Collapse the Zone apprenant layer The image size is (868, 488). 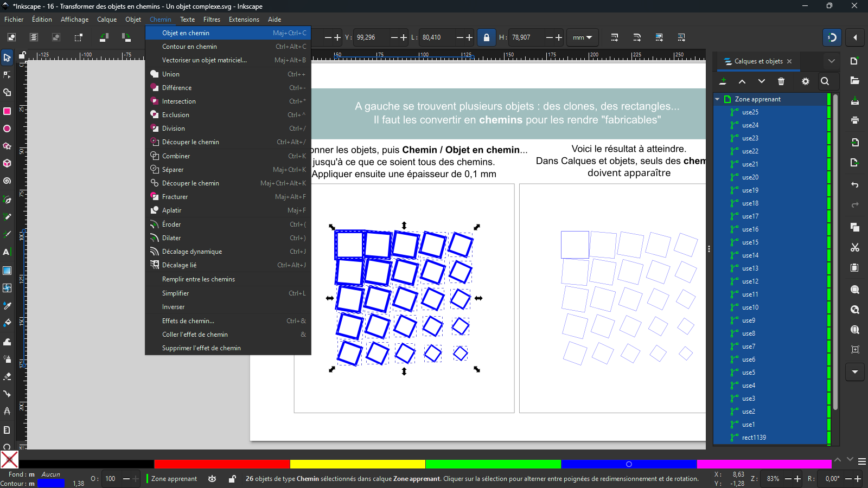717,99
